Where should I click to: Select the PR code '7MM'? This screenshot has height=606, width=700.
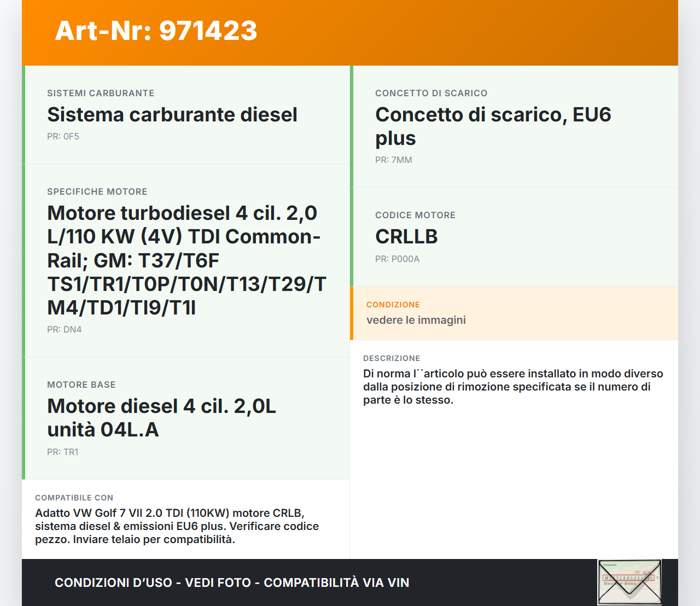[393, 160]
